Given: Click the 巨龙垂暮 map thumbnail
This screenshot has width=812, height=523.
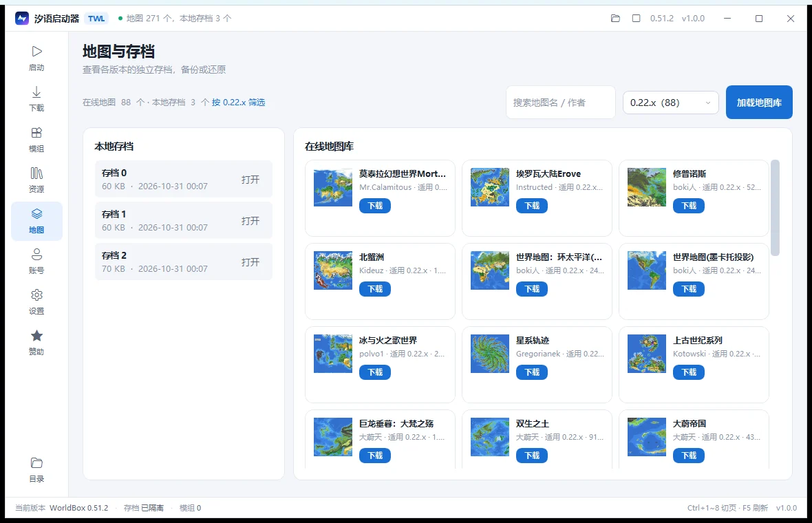Looking at the screenshot, I should 333,437.
